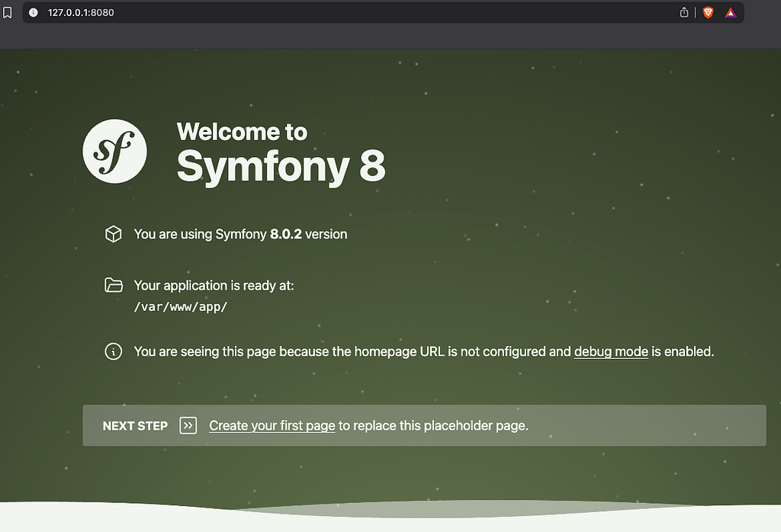Open site information icon in address bar
781x532 pixels.
point(34,12)
